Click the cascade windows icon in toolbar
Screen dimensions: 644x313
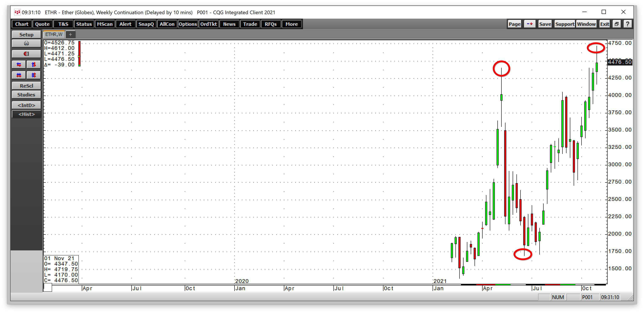(616, 24)
